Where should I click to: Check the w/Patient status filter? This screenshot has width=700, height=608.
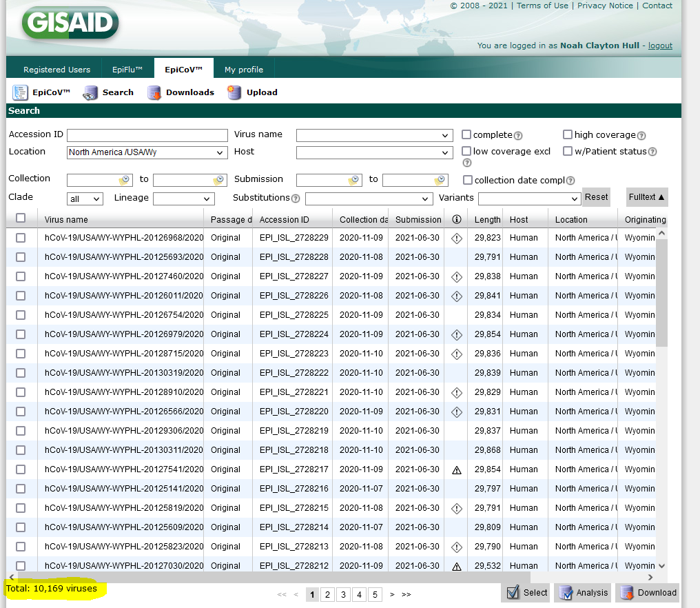(568, 151)
